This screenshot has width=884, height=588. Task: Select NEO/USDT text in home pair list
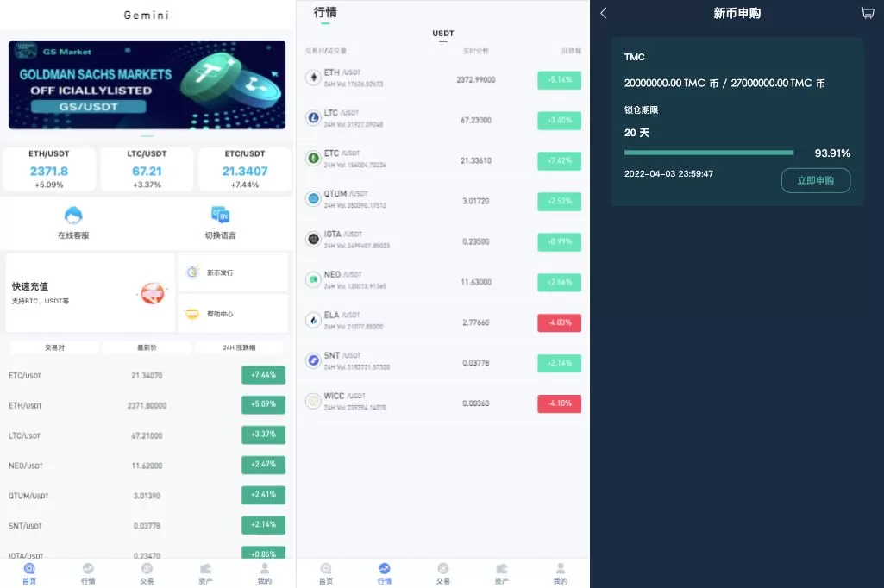(25, 466)
